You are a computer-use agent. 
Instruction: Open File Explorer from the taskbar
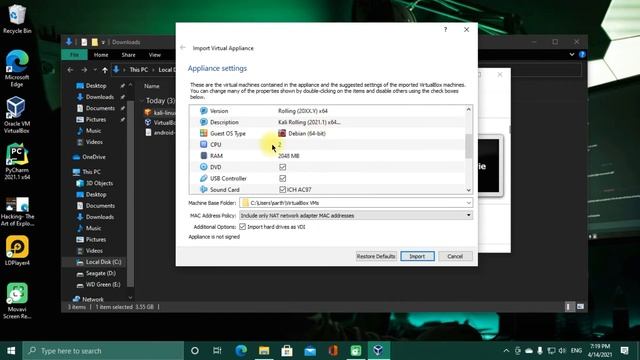pos(264,351)
